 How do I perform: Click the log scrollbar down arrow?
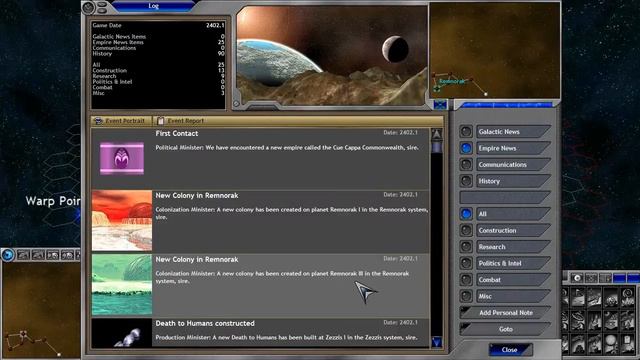pos(436,342)
